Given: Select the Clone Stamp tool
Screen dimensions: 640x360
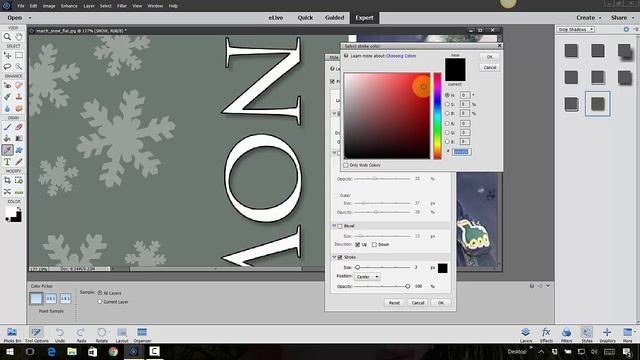Looking at the screenshot, I should point(19,97).
